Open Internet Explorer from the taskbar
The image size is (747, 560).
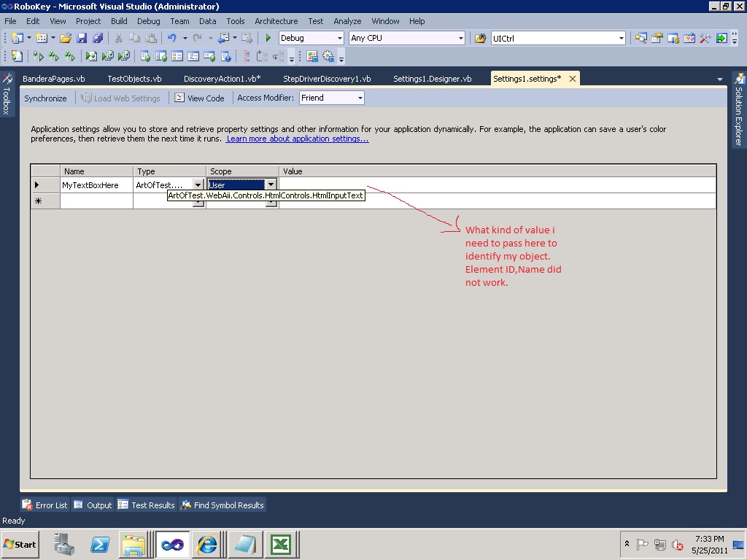207,544
